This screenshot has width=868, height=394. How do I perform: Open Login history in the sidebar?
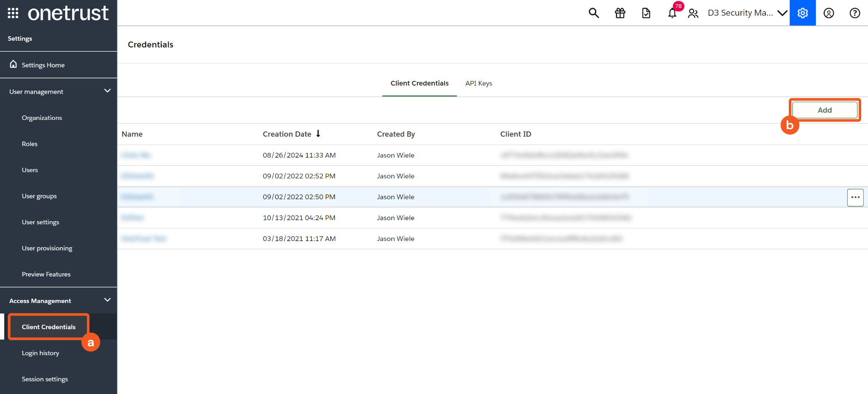(x=40, y=353)
